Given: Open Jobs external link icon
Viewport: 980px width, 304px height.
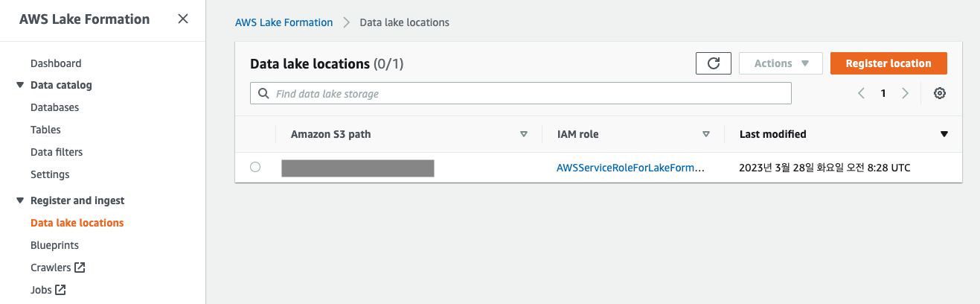Looking at the screenshot, I should point(61,290).
